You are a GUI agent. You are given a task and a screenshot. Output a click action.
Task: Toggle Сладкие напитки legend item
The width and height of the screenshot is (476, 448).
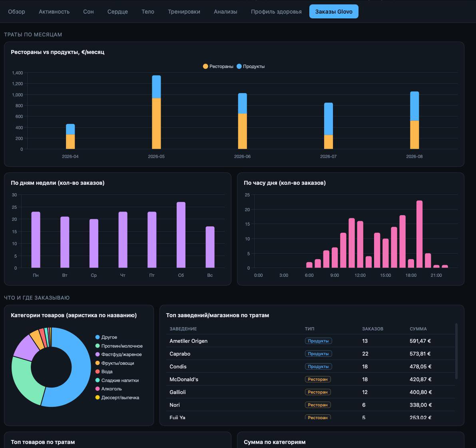(117, 380)
